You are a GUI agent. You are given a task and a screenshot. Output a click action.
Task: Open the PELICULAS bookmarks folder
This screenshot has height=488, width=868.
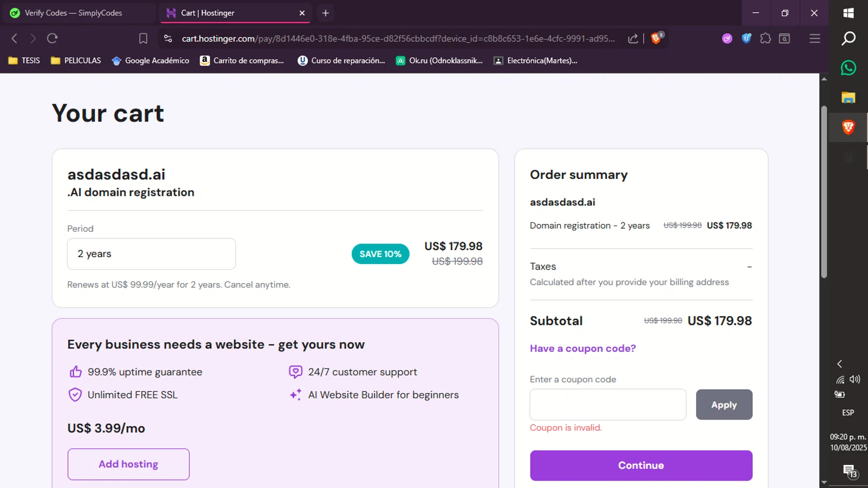click(76, 60)
